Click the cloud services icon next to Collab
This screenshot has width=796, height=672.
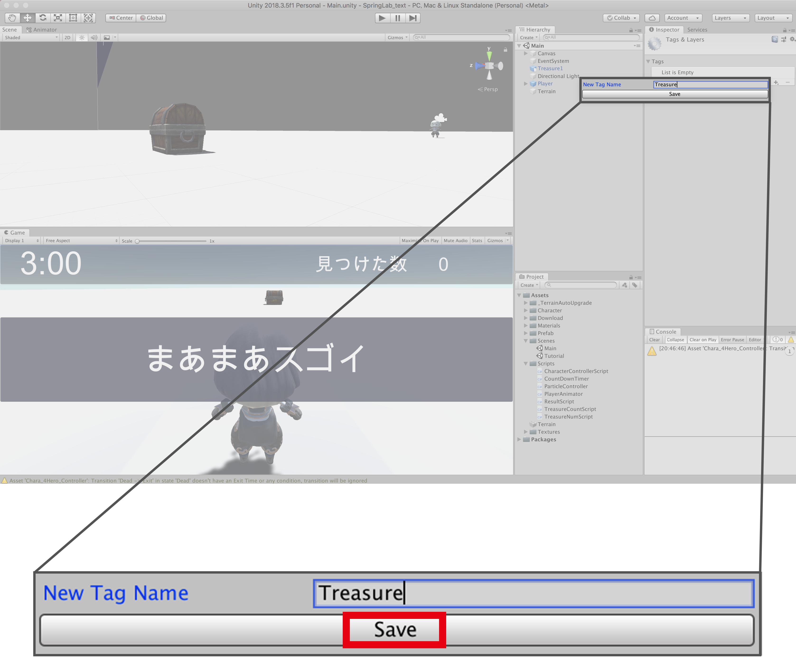click(x=652, y=18)
